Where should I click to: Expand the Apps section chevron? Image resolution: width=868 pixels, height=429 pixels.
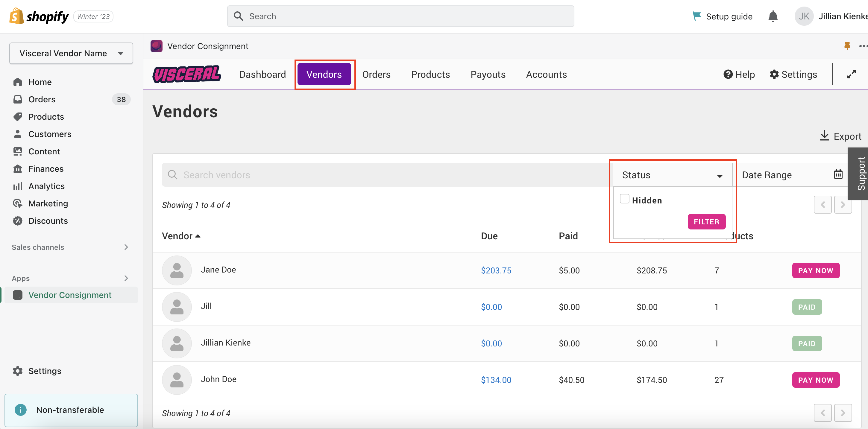[126, 278]
